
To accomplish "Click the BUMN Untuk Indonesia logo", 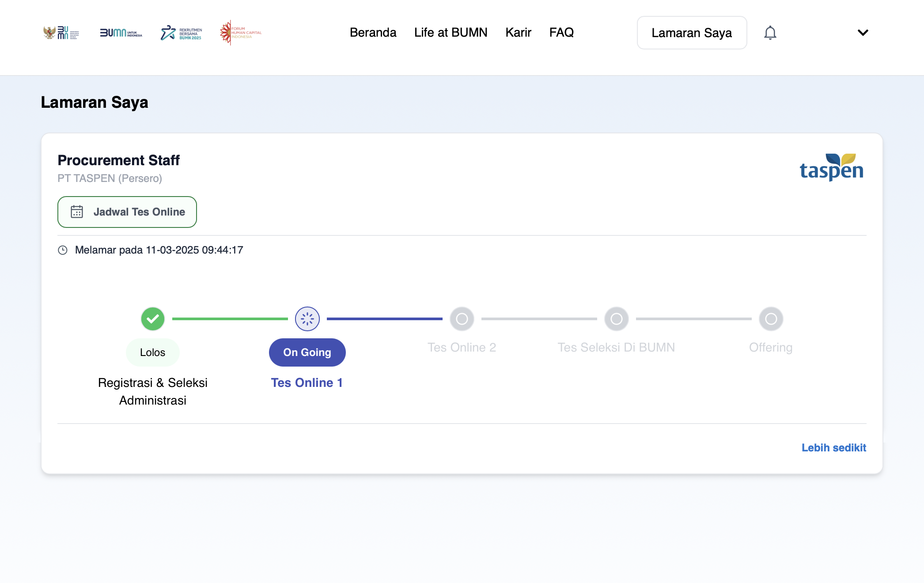I will click(x=121, y=33).
